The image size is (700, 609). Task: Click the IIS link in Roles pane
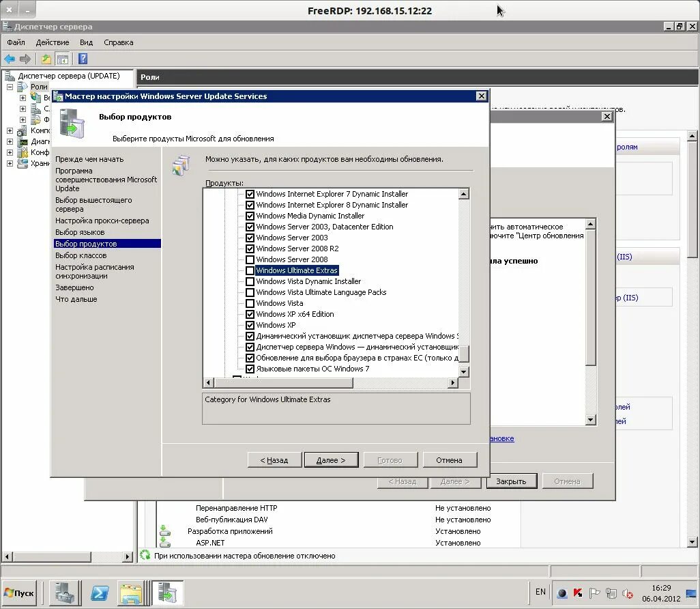(x=624, y=257)
